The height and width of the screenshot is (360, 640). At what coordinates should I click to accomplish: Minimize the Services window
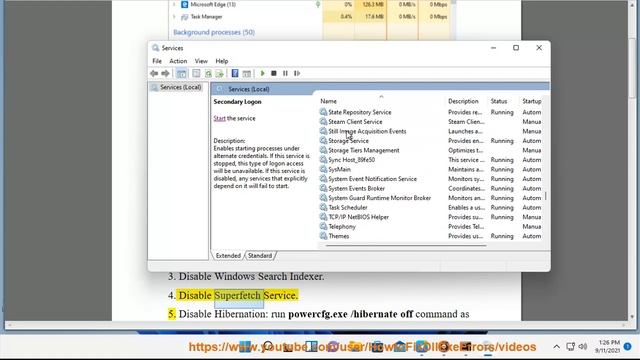pos(493,48)
